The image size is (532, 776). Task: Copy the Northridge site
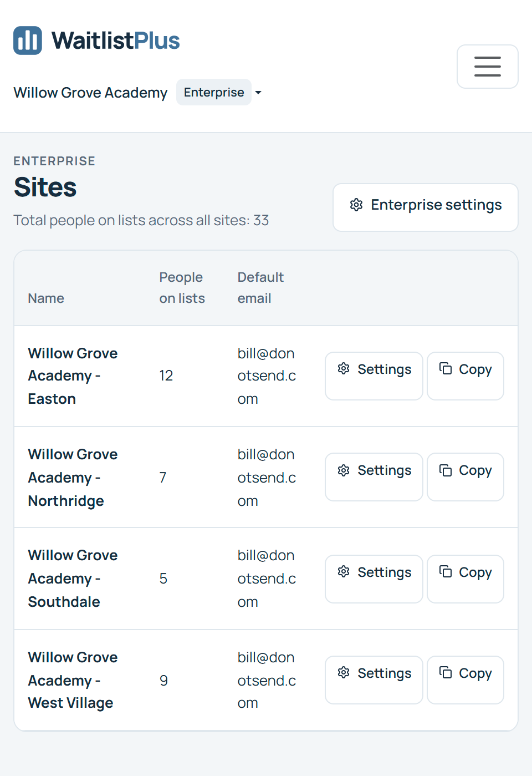(x=465, y=477)
